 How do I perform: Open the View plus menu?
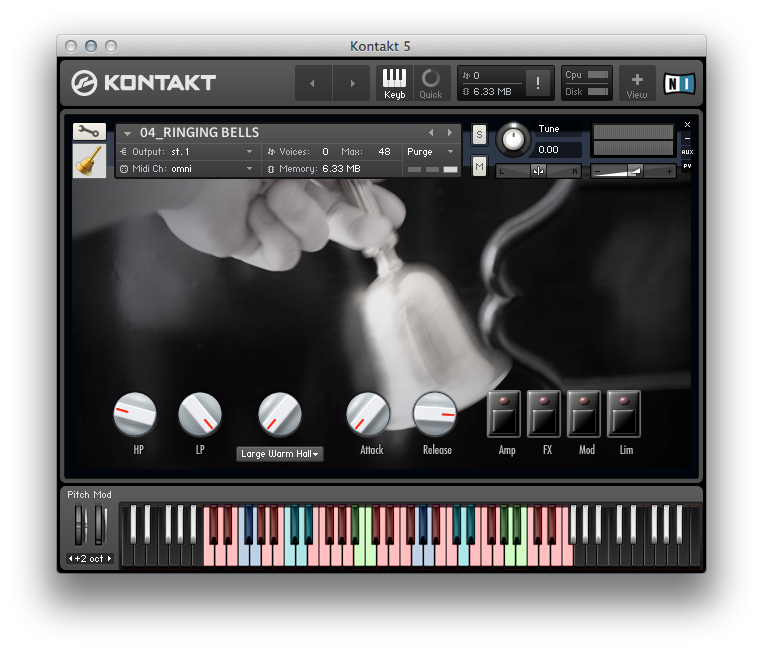click(637, 84)
